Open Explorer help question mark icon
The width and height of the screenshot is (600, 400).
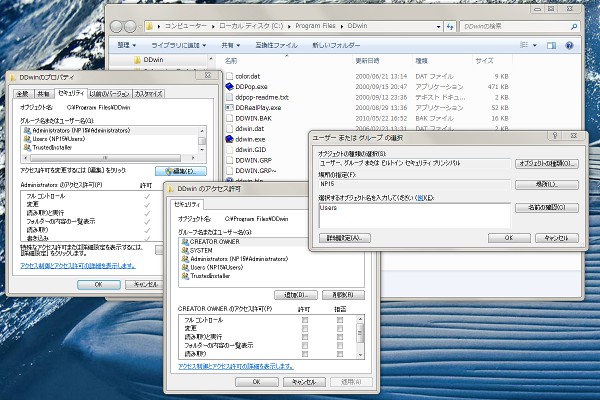pyautogui.click(x=569, y=46)
